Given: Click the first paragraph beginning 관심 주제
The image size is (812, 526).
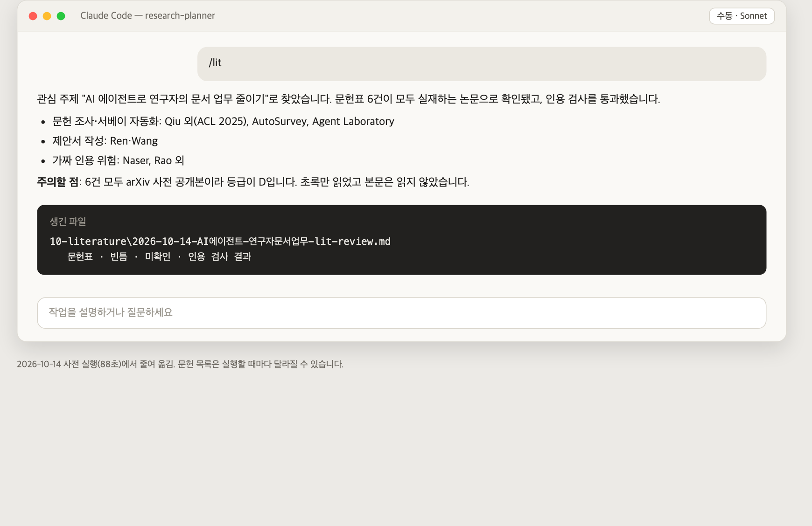Looking at the screenshot, I should pyautogui.click(x=349, y=99).
